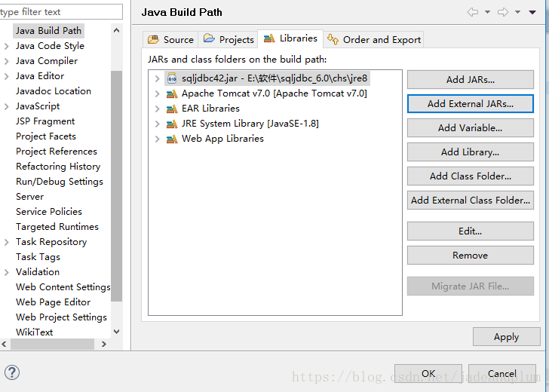Image resolution: width=549 pixels, height=392 pixels.
Task: Open the Order and Export tab
Action: [x=374, y=39]
